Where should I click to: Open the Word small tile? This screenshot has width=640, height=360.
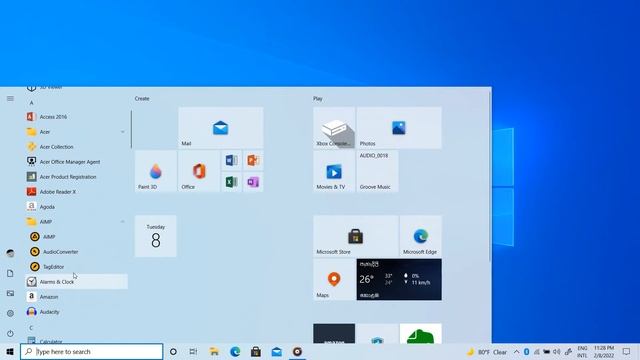click(x=231, y=160)
